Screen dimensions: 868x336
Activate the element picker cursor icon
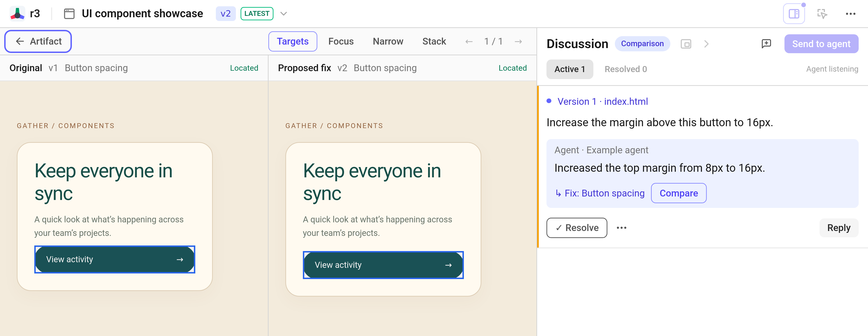[x=822, y=14]
